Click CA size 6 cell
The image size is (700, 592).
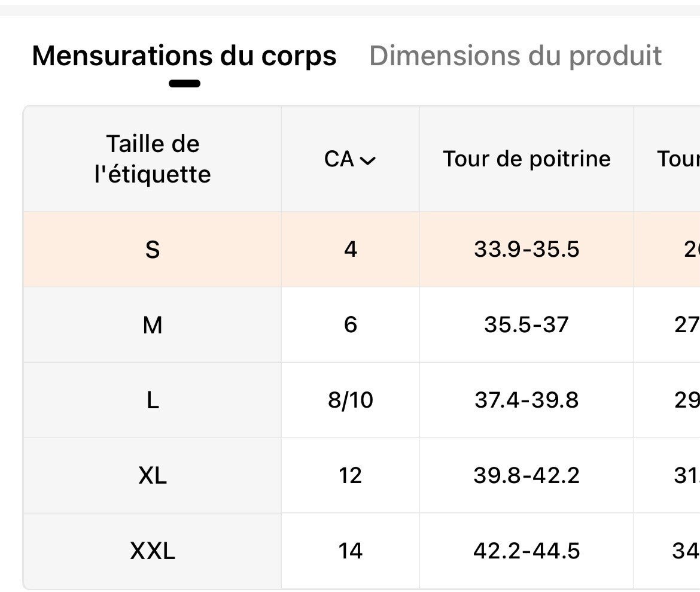click(351, 325)
